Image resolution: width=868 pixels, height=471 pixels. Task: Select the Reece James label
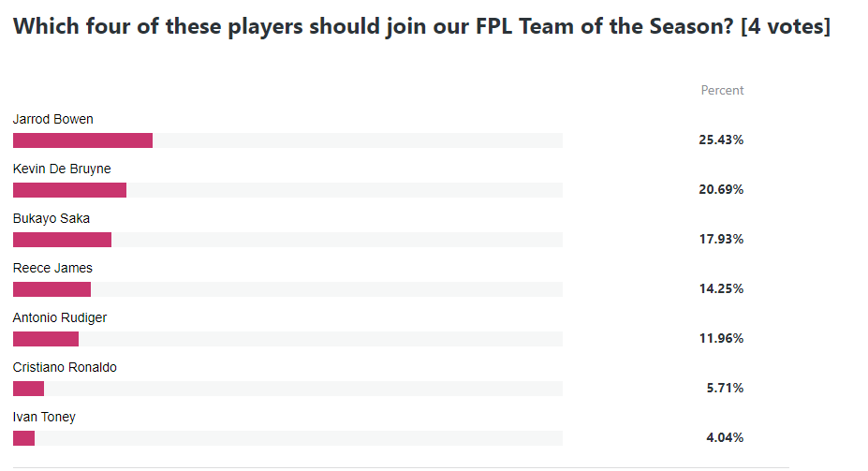(52, 268)
